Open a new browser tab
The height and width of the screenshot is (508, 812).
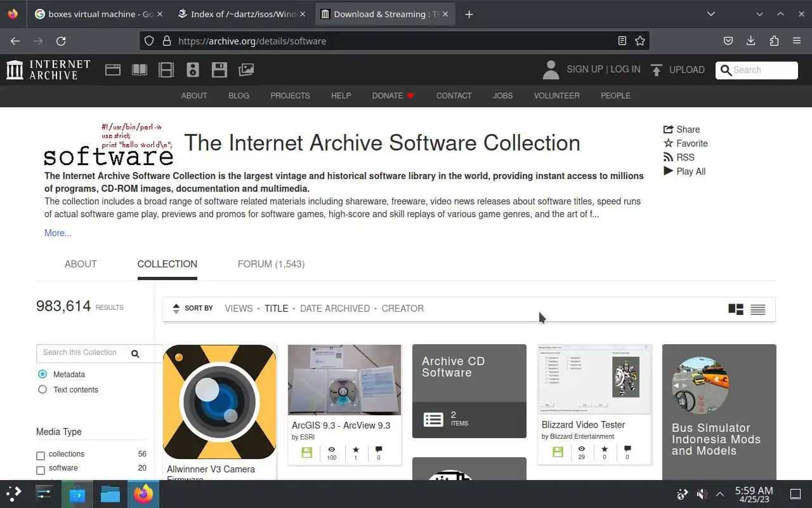[x=469, y=14]
